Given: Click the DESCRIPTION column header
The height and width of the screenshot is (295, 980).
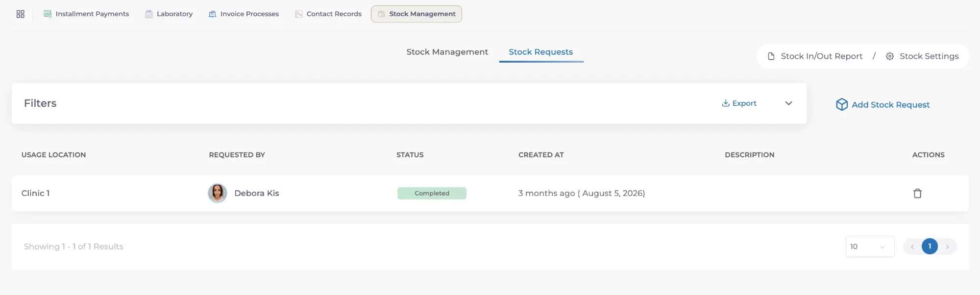Looking at the screenshot, I should pos(749,155).
